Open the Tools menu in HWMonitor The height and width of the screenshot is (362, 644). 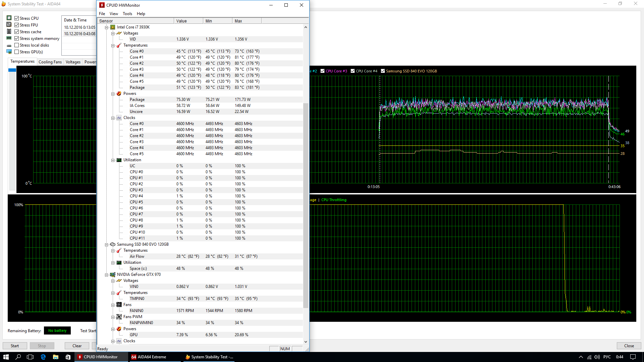tap(127, 14)
